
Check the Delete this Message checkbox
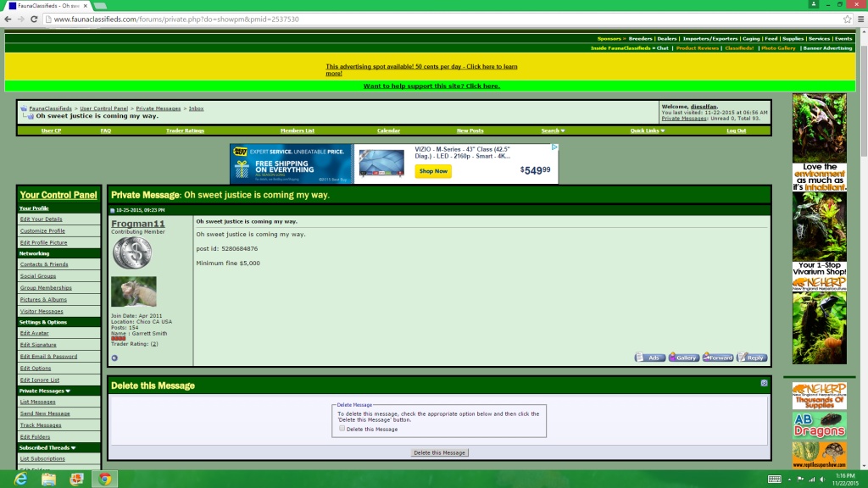tap(342, 428)
